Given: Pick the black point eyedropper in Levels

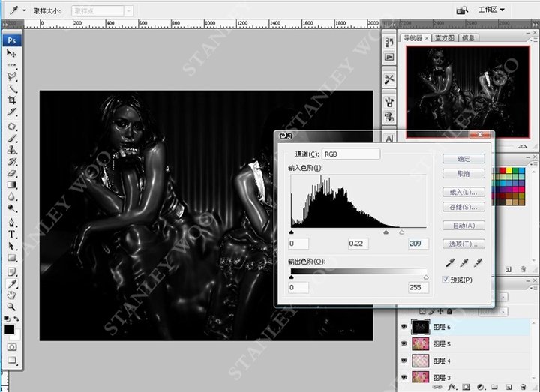Looking at the screenshot, I should (x=450, y=262).
